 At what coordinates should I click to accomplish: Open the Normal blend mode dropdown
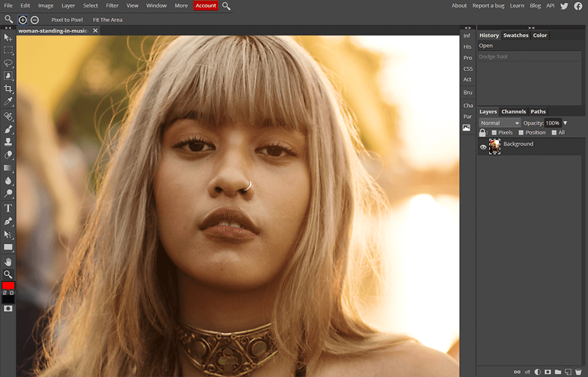[499, 122]
